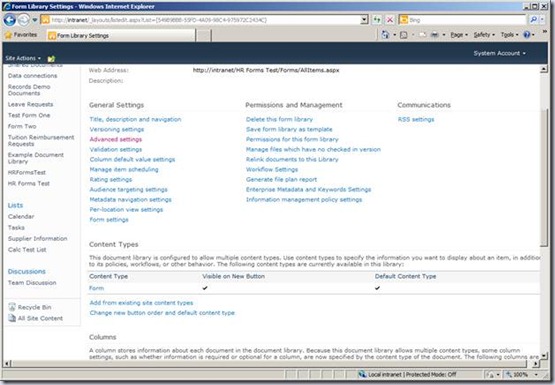
Task: Click the scroll up arrow
Action: pyautogui.click(x=544, y=69)
